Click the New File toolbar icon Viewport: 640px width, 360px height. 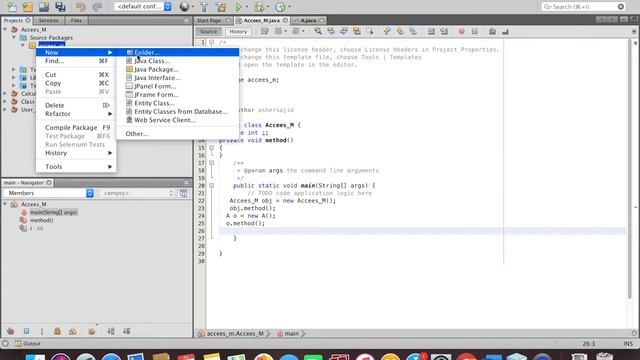point(12,7)
